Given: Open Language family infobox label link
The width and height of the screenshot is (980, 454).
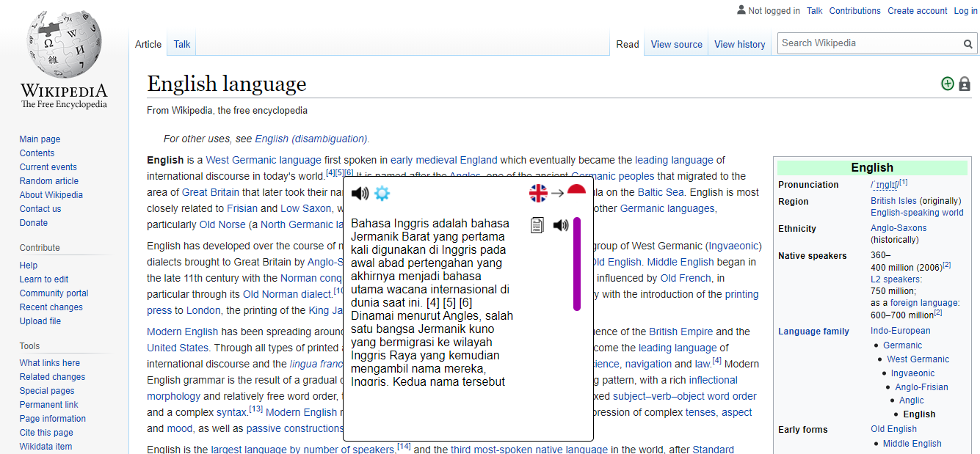Looking at the screenshot, I should [814, 332].
